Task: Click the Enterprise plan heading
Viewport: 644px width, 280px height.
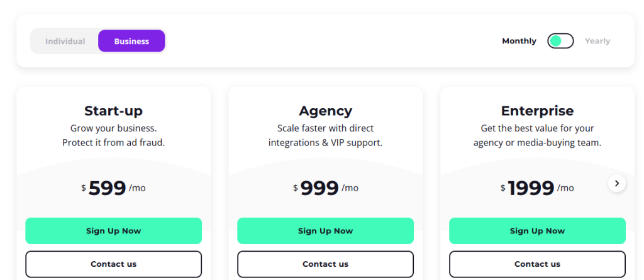Action: coord(537,111)
